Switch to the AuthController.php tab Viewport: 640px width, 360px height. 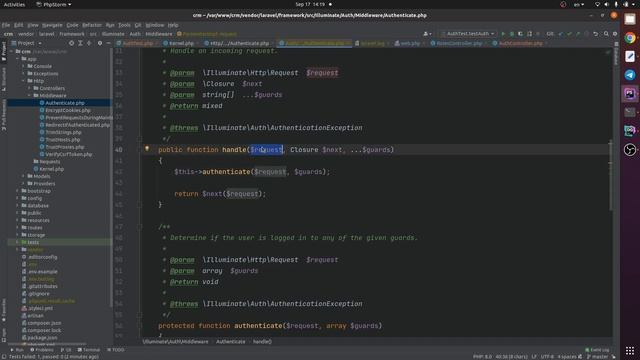point(520,43)
